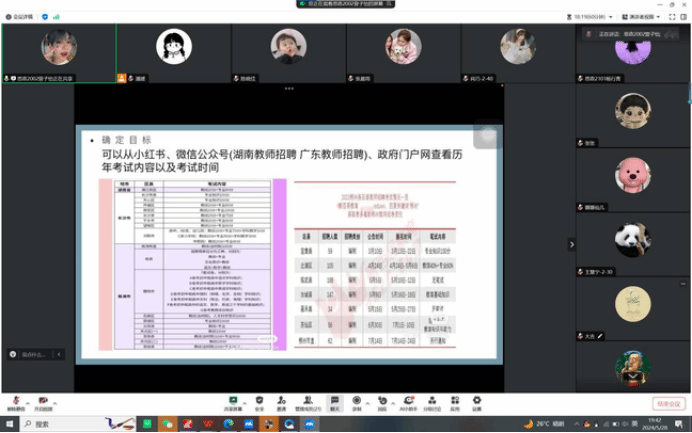Open the manage members panel
This screenshot has height=433, width=692.
[307, 400]
